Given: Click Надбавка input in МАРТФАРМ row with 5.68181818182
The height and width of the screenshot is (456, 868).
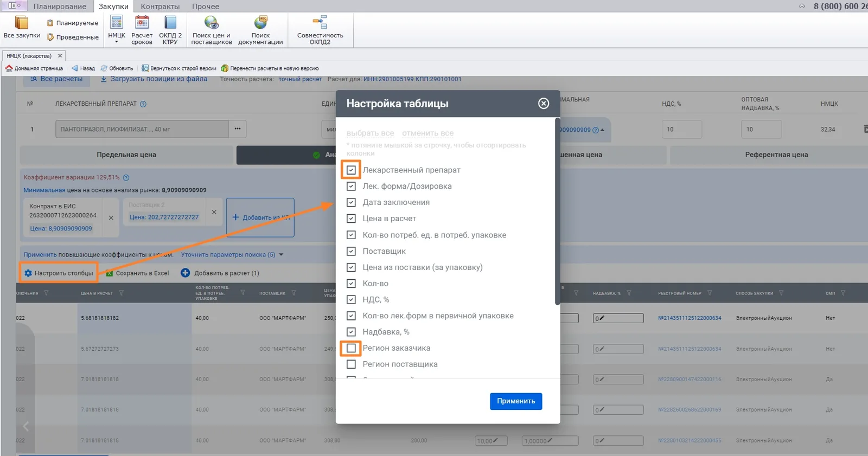Looking at the screenshot, I should coord(618,318).
